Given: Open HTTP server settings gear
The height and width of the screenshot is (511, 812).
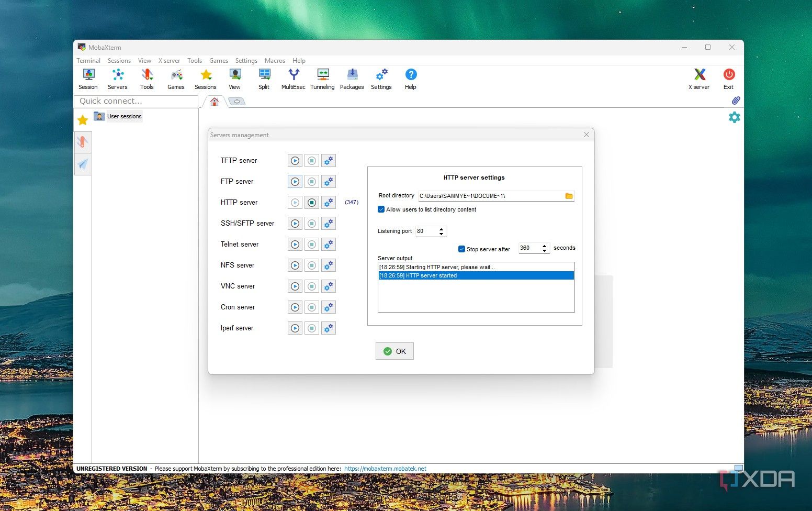Looking at the screenshot, I should coord(329,203).
